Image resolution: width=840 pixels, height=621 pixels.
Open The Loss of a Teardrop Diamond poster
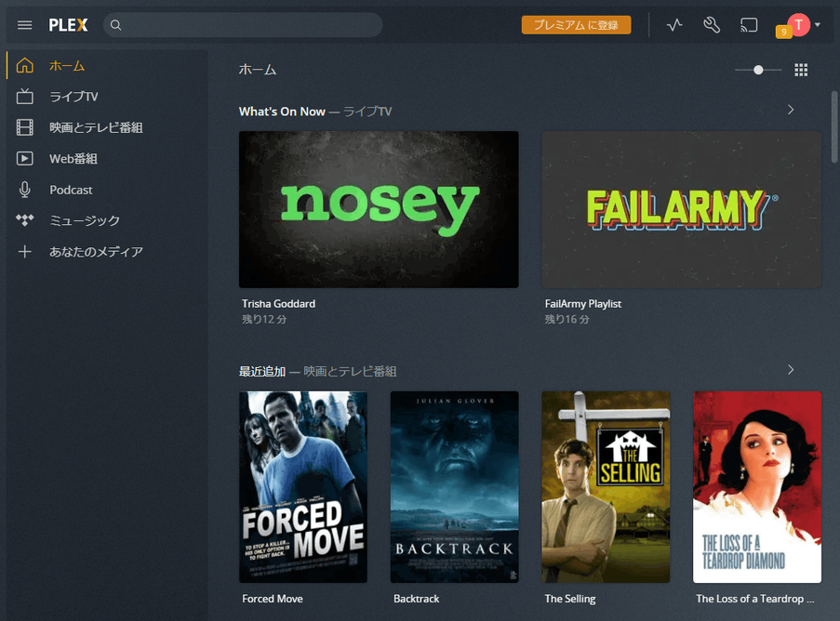tap(757, 487)
